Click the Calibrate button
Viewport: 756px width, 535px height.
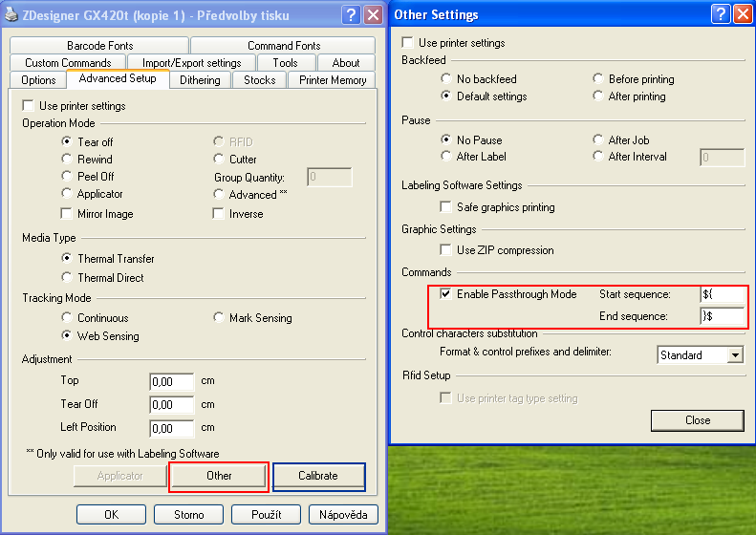318,476
